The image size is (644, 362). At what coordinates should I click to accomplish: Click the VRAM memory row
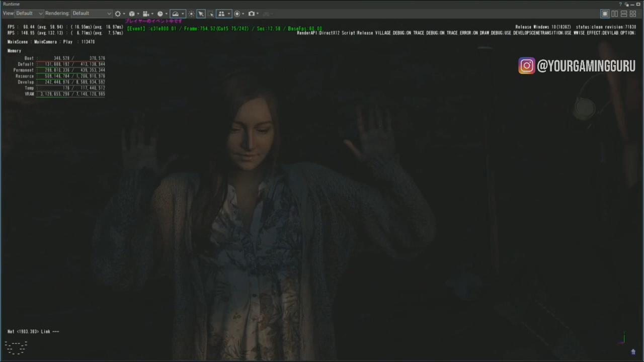point(64,94)
